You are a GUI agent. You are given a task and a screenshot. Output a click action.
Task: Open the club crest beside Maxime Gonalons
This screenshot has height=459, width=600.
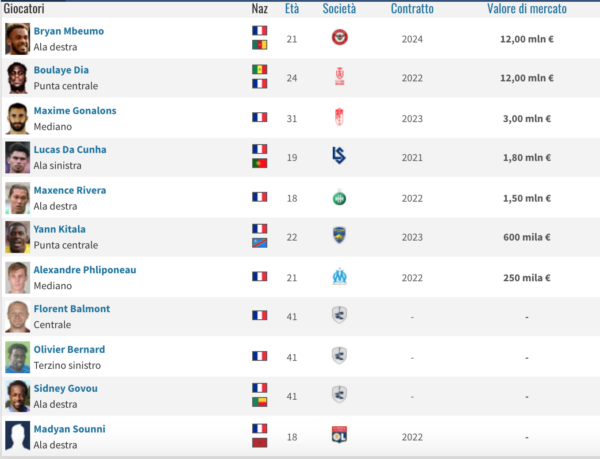(339, 117)
